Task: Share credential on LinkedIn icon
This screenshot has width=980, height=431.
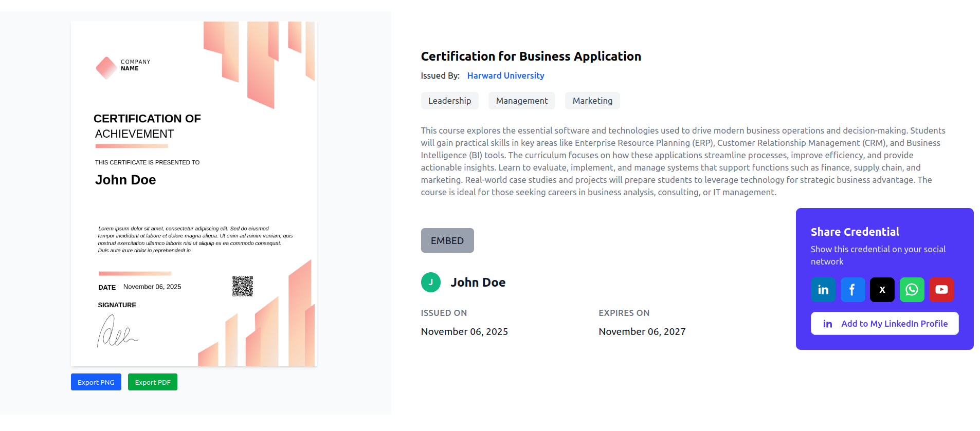Action: pyautogui.click(x=823, y=290)
